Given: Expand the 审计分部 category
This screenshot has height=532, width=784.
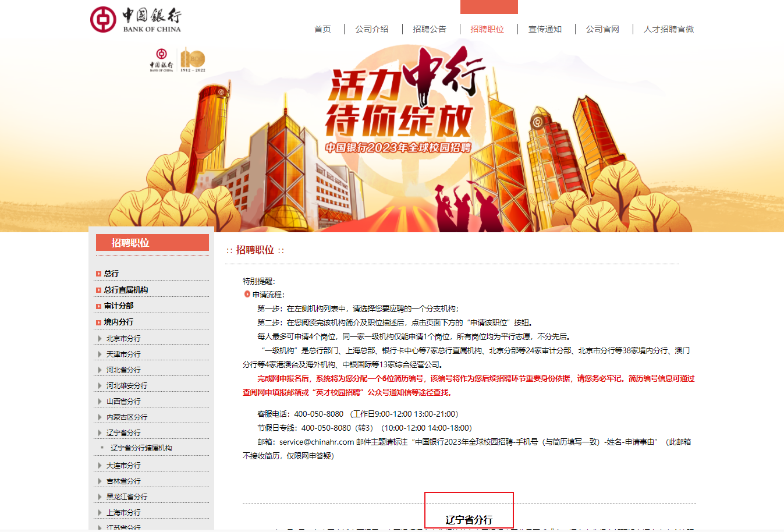Looking at the screenshot, I should pyautogui.click(x=119, y=306).
